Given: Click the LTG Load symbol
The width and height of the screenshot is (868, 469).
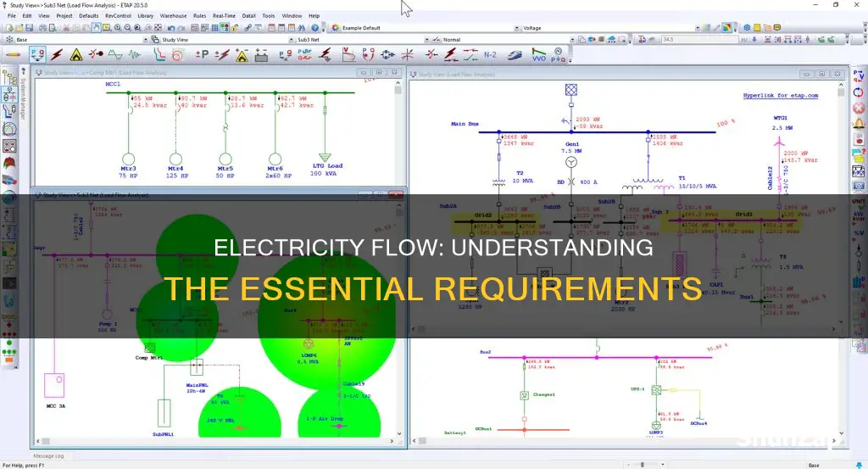Looking at the screenshot, I should click(x=325, y=157).
